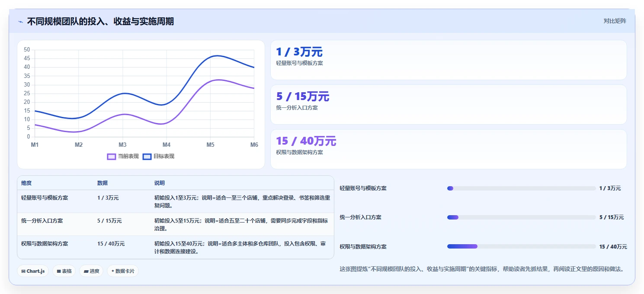Click the table value 5 / 15万元
The width and height of the screenshot is (644, 294).
(109, 220)
